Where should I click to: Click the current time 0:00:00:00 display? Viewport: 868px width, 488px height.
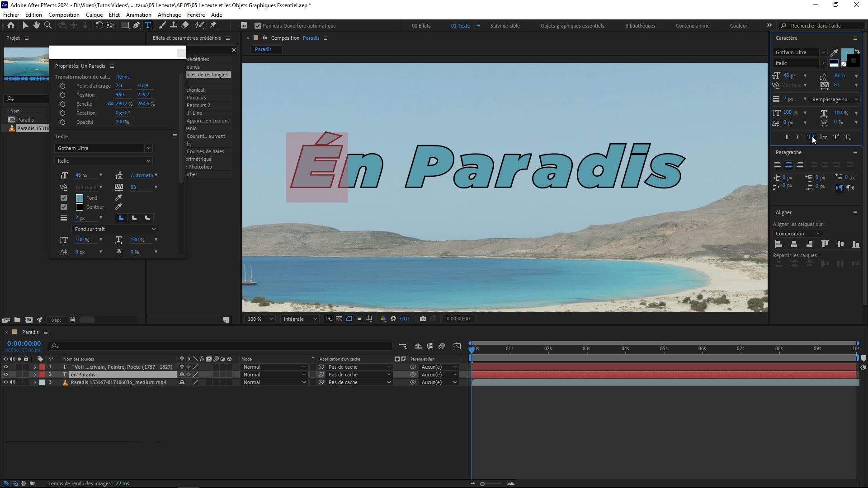coord(24,344)
